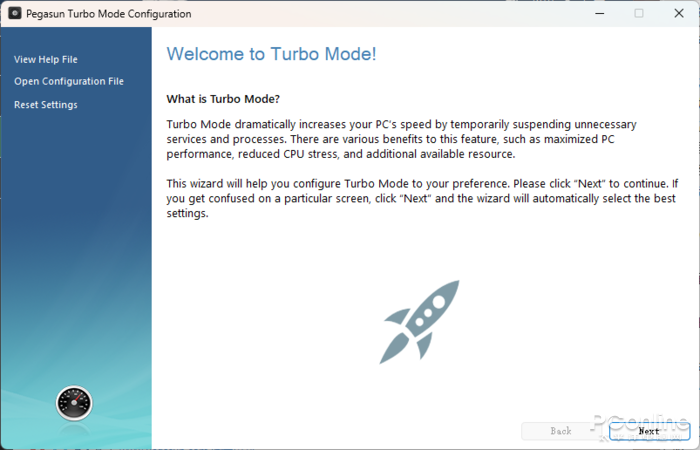This screenshot has height=450, width=700.
Task: Click paragraph starting 'This wizard will help'
Action: [x=422, y=199]
